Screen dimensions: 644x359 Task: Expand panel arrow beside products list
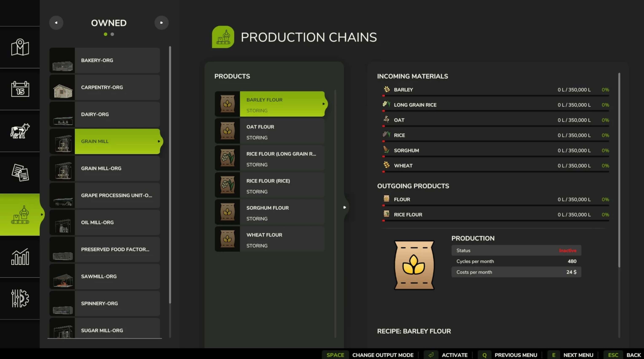344,207
